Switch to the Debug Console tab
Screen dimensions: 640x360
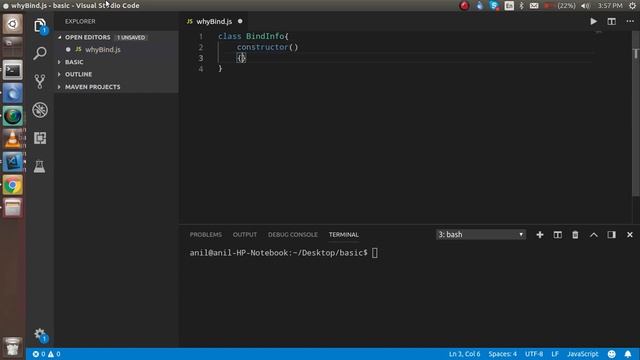(x=293, y=235)
